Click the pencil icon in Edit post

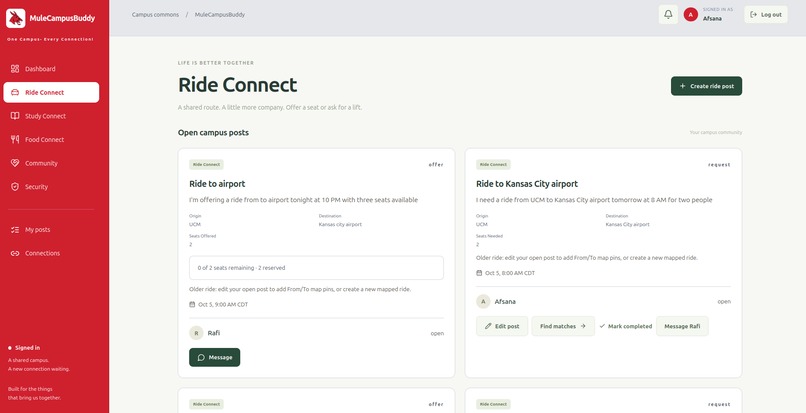pos(488,326)
